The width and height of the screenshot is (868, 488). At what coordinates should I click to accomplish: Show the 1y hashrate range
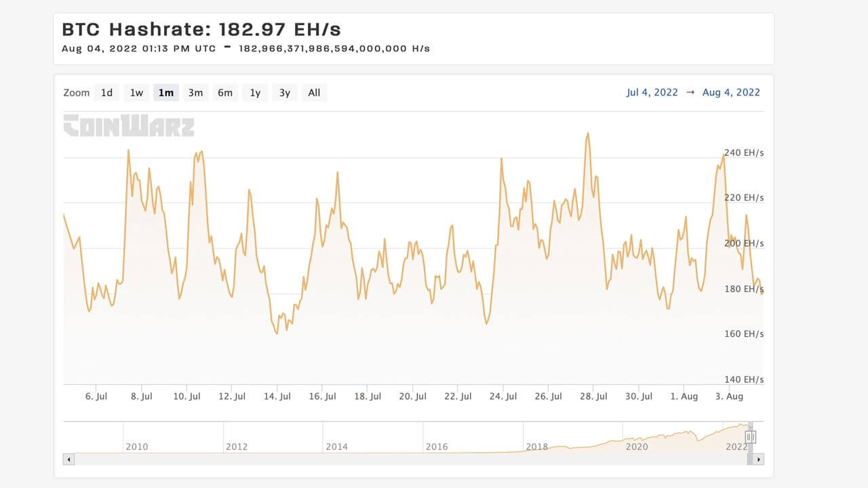pos(255,93)
